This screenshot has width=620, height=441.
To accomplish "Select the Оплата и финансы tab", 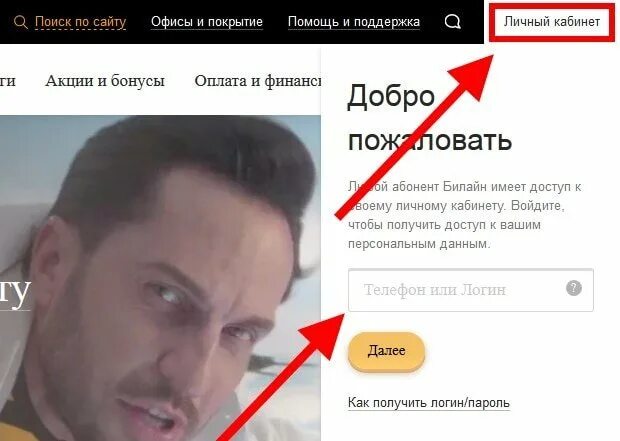I will pos(257,81).
